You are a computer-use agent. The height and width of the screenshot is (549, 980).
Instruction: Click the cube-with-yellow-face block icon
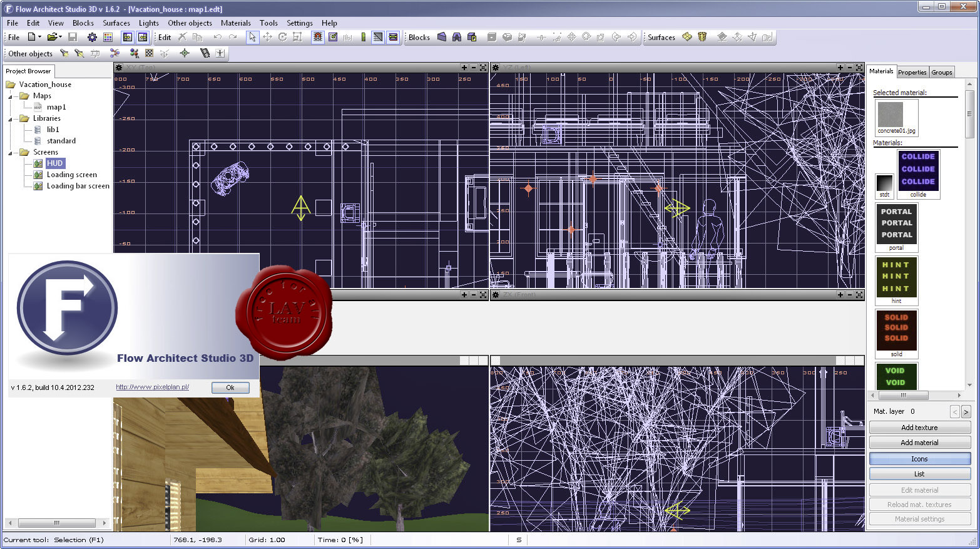click(x=472, y=37)
